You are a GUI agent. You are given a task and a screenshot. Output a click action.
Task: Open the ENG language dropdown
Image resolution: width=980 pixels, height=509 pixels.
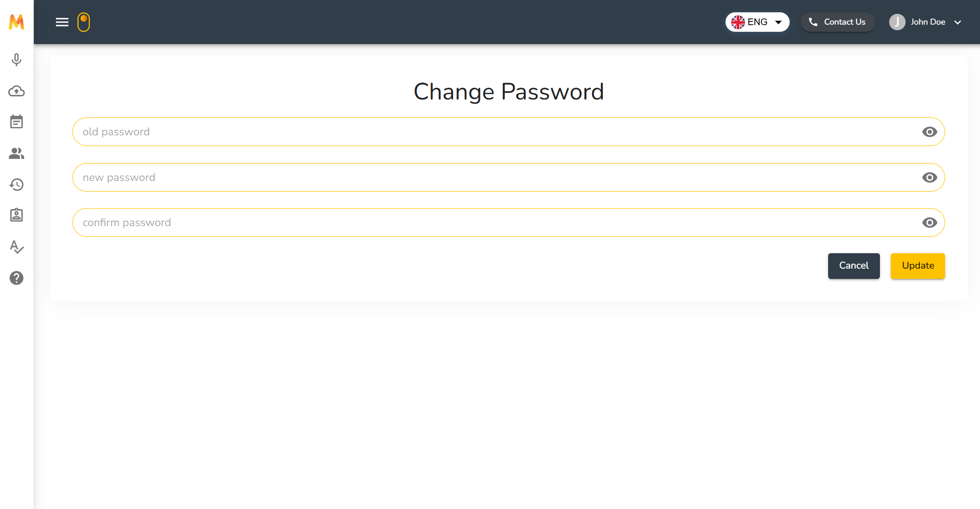coord(757,22)
